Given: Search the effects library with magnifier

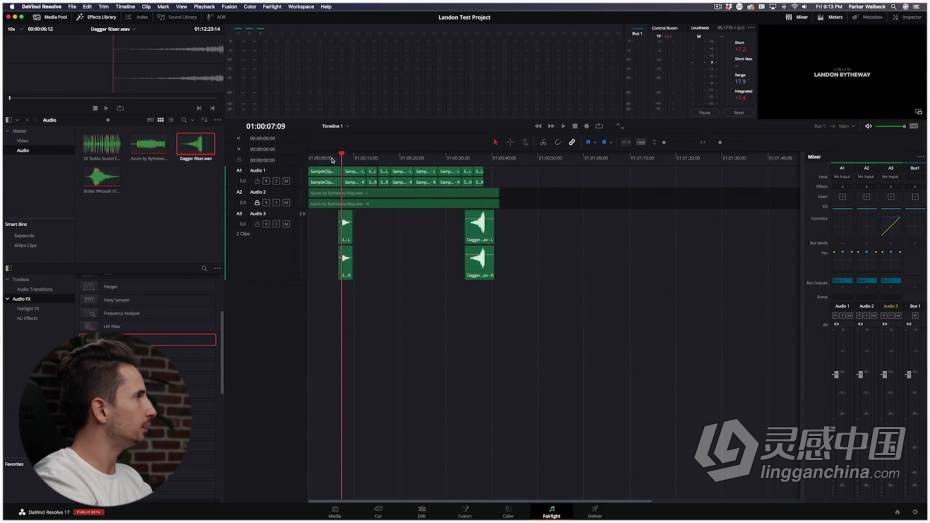Looking at the screenshot, I should tap(205, 269).
